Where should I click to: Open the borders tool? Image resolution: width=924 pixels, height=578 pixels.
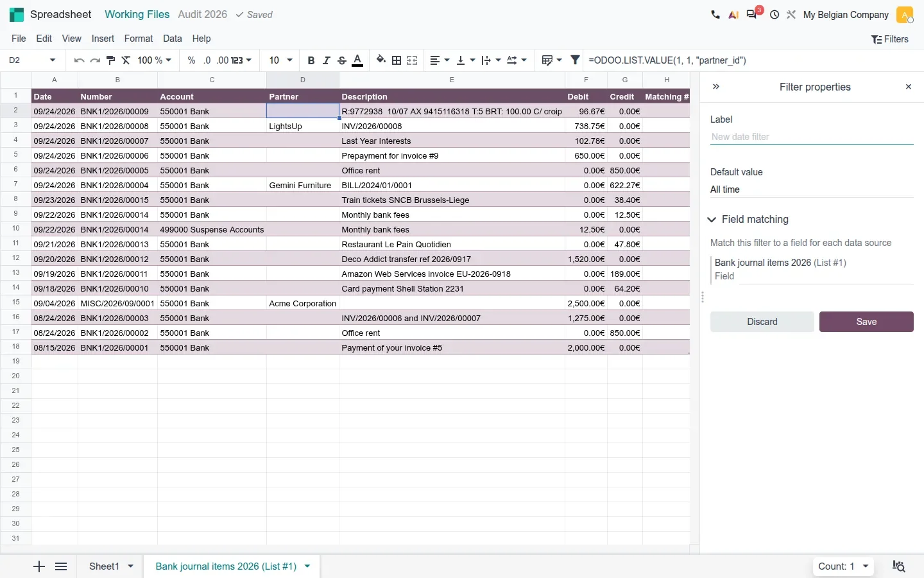(397, 60)
